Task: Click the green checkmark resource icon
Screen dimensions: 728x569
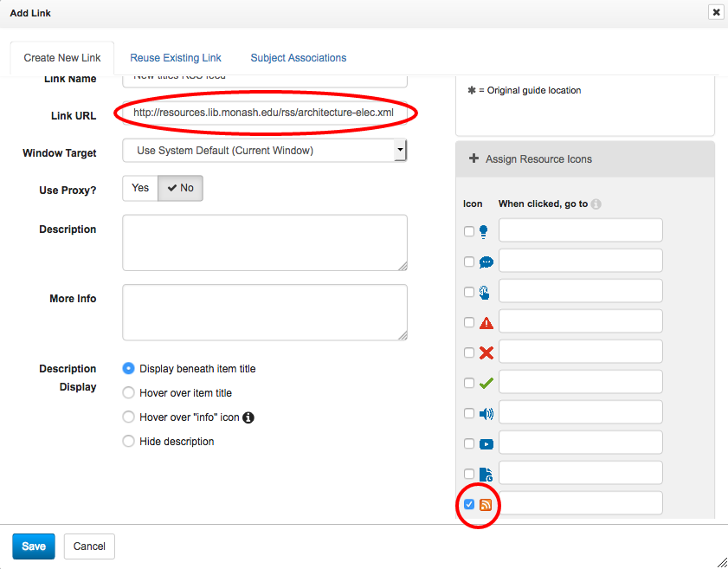Action: pyautogui.click(x=486, y=383)
